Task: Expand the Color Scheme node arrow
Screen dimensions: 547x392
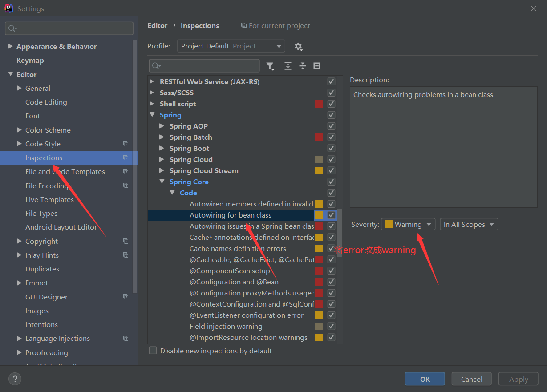Action: click(x=19, y=130)
